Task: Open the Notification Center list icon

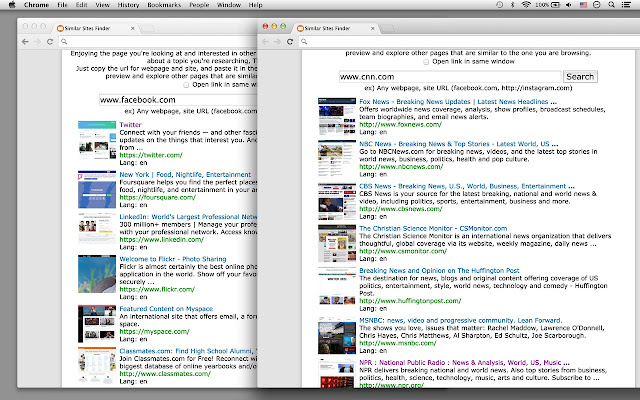Action: [626, 5]
